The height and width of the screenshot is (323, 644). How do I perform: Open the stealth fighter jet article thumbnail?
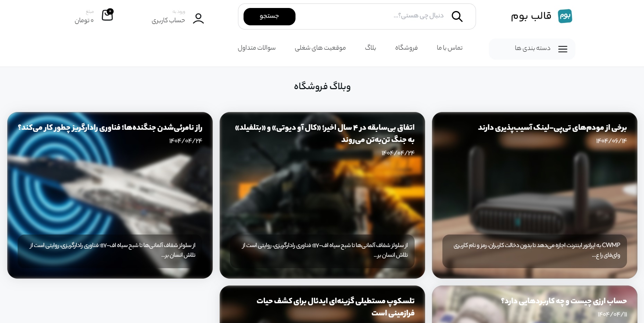110,194
